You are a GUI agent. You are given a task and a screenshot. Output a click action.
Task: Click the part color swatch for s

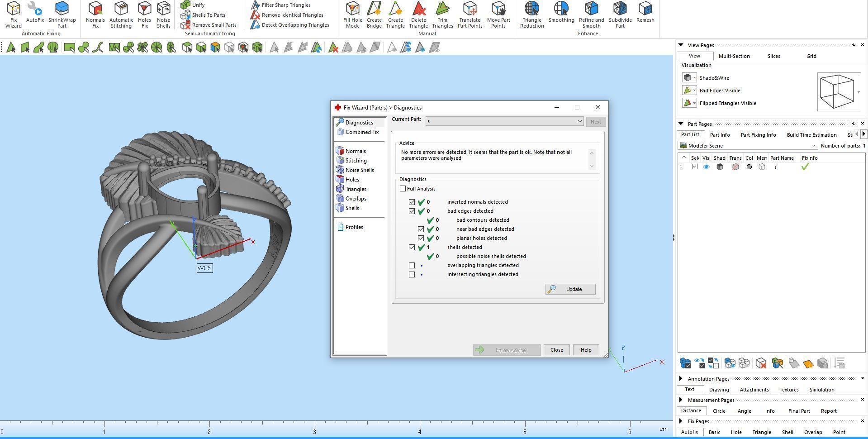[x=749, y=167]
